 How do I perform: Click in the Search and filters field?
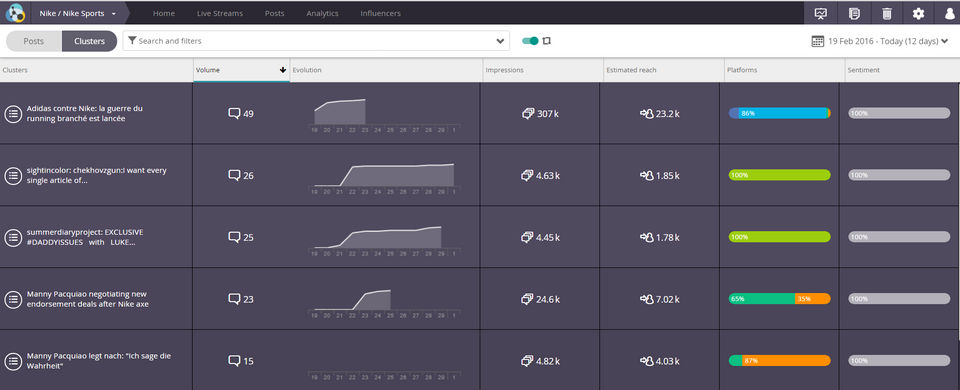(x=316, y=41)
